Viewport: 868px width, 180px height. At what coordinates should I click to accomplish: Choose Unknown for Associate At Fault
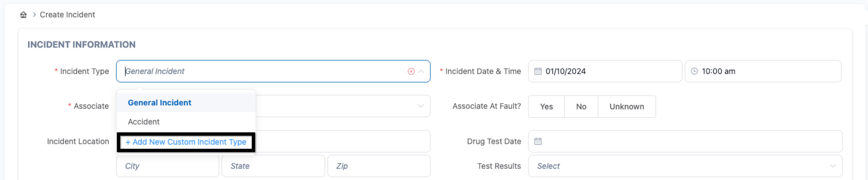[x=626, y=107]
